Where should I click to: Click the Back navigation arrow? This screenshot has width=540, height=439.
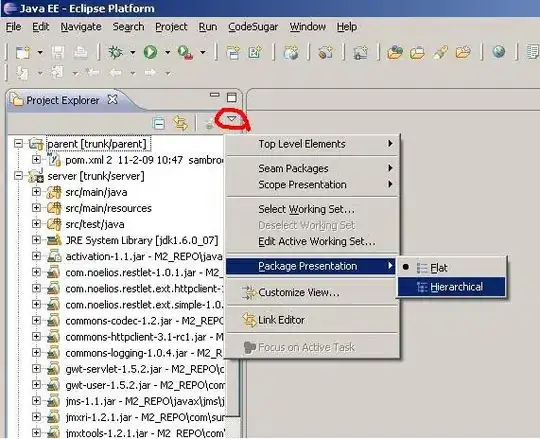click(x=115, y=73)
